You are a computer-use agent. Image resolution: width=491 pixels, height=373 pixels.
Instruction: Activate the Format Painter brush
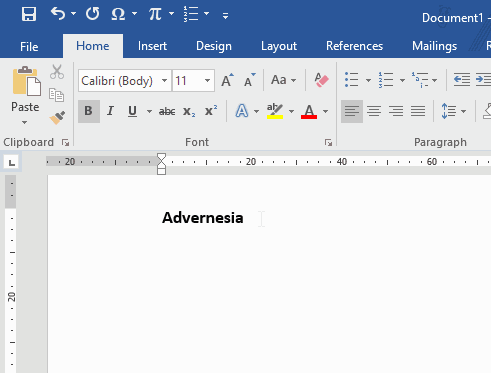click(x=57, y=118)
